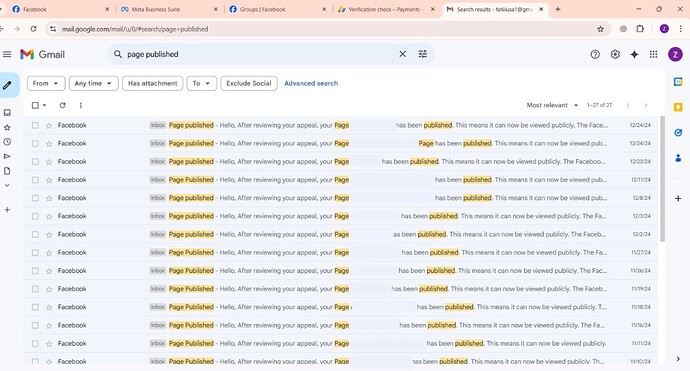690x371 pixels.
Task: Tick checkbox of the first Facebook email
Action: [35, 125]
